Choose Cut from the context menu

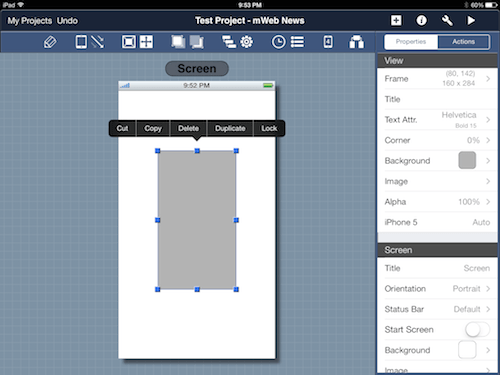pyautogui.click(x=122, y=128)
